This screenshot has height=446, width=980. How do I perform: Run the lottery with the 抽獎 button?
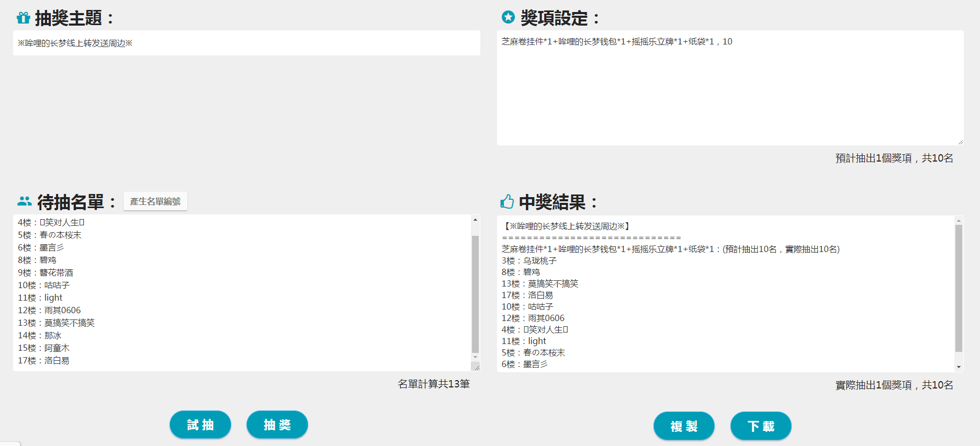277,425
